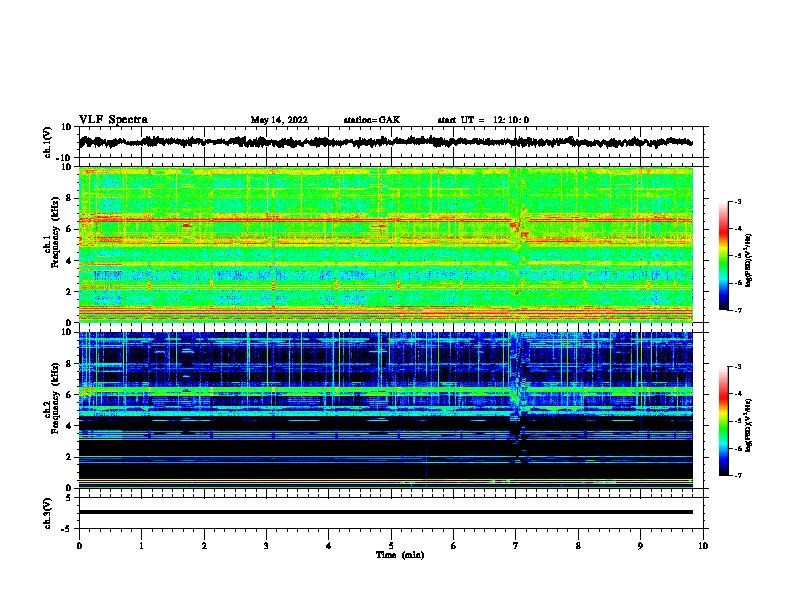Click the "Time (min)" axis label

coord(400,555)
